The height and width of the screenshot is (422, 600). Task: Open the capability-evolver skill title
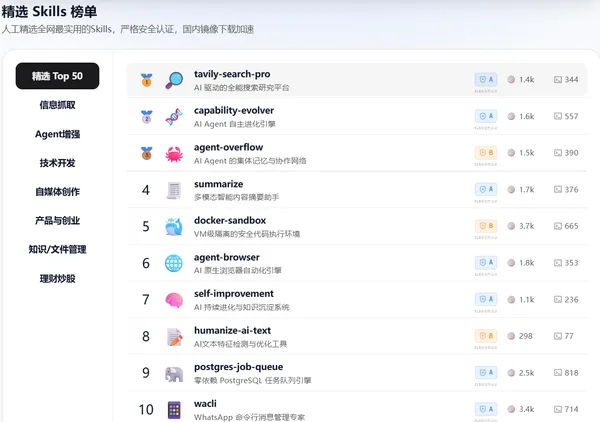(x=234, y=111)
